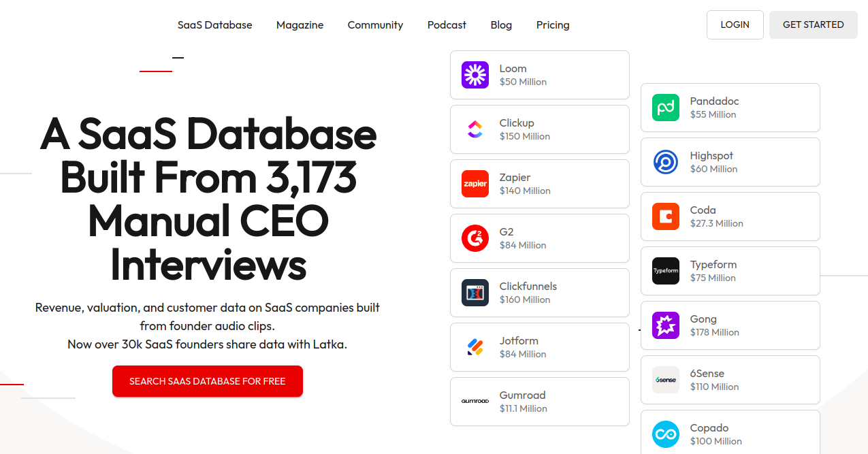Click the Jotform logo icon
The width and height of the screenshot is (868, 454).
[475, 347]
